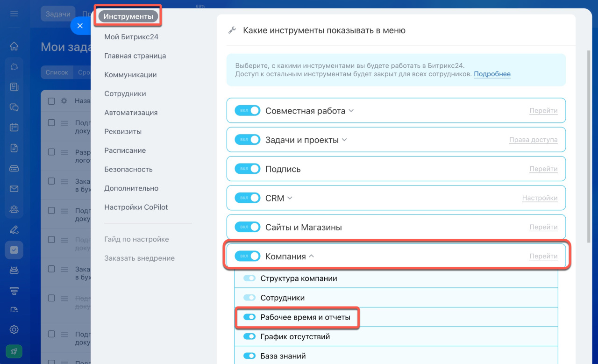Open the mail envelope icon in sidebar
This screenshot has width=598, height=364.
pyautogui.click(x=14, y=189)
